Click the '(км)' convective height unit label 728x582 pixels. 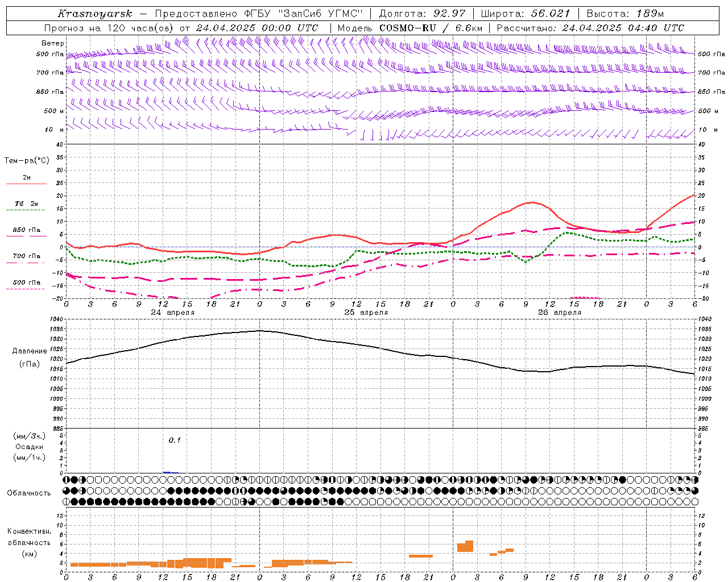30,554
